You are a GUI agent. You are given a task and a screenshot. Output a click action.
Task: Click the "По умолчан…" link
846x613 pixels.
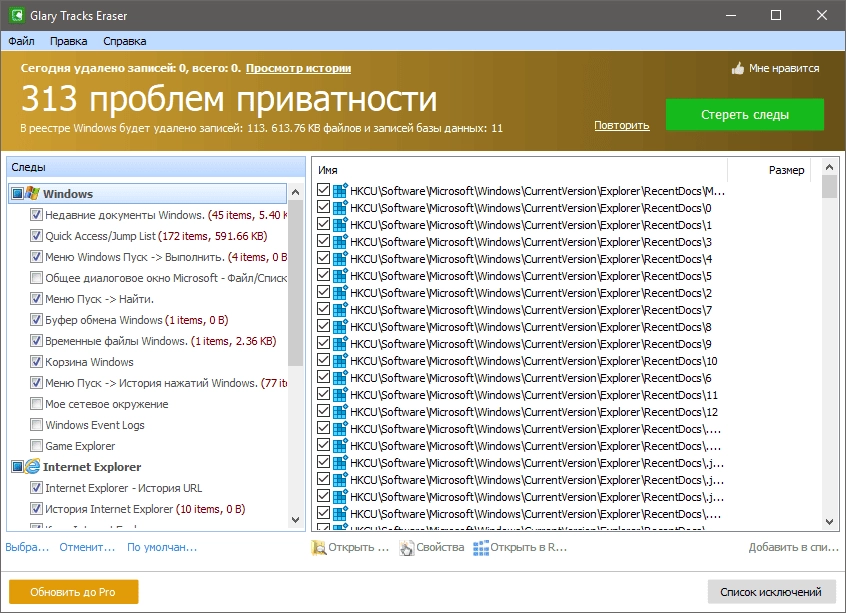[162, 547]
